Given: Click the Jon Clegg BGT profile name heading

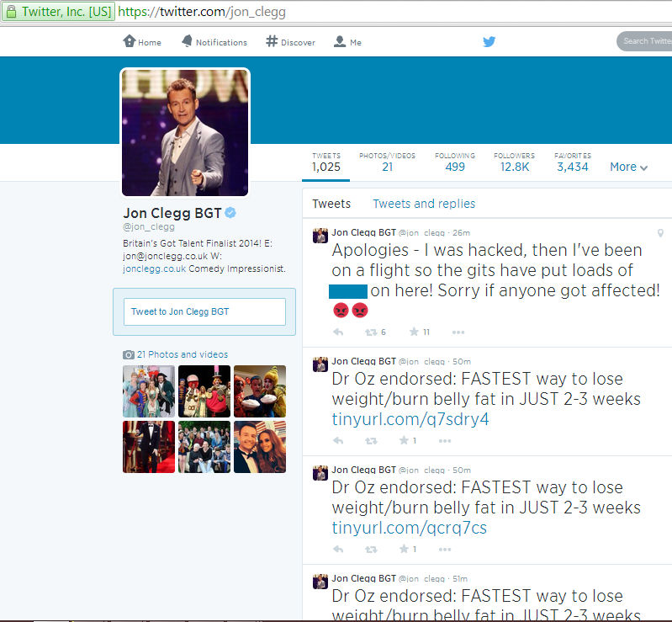Looking at the screenshot, I should point(172,213).
